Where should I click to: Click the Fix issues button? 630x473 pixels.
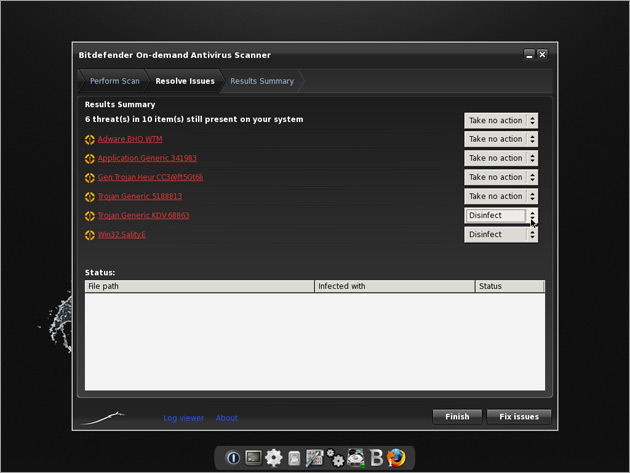pyautogui.click(x=519, y=417)
